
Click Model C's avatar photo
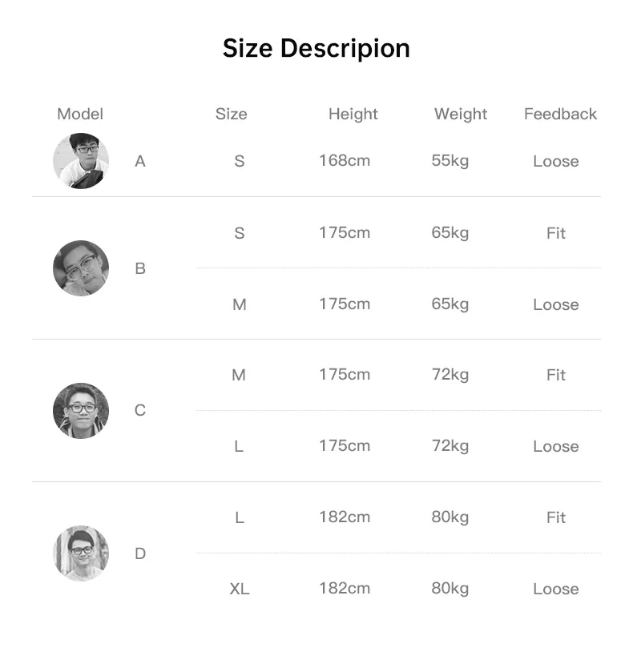pyautogui.click(x=81, y=411)
